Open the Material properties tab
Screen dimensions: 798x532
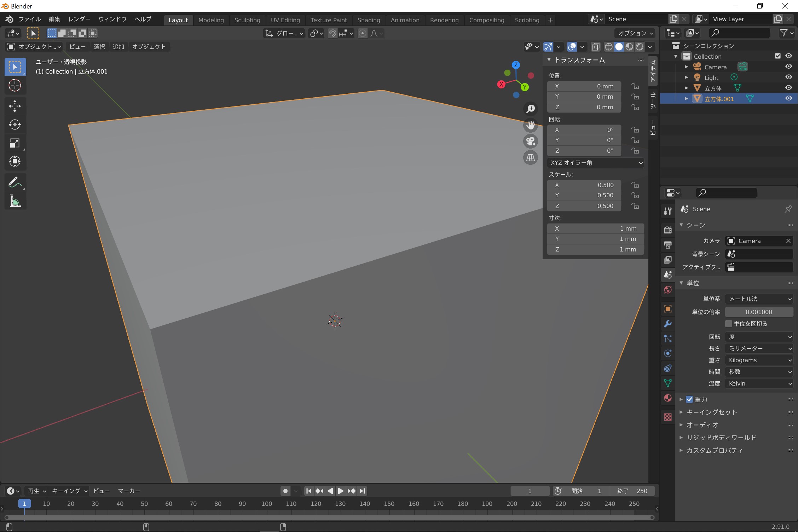[x=667, y=398]
